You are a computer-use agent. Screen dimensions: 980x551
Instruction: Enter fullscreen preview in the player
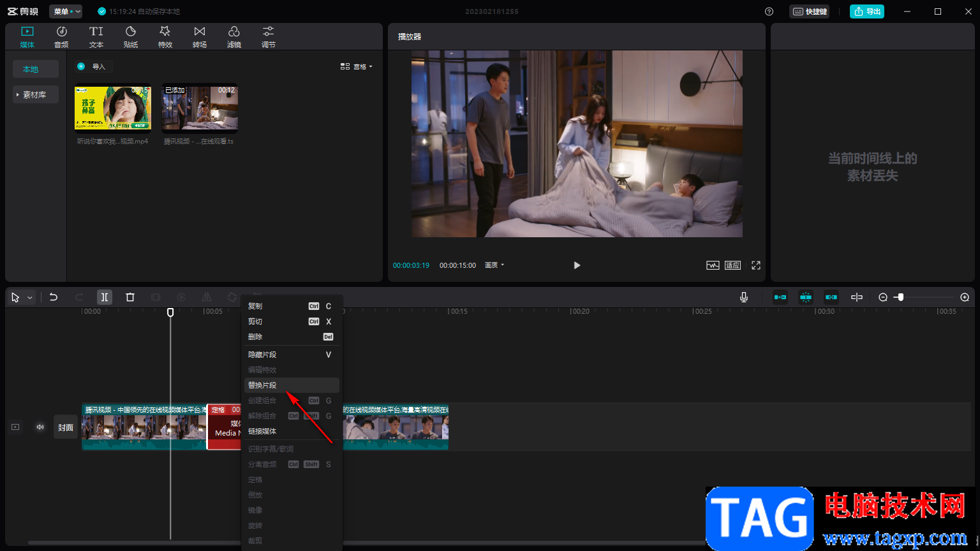(x=756, y=265)
